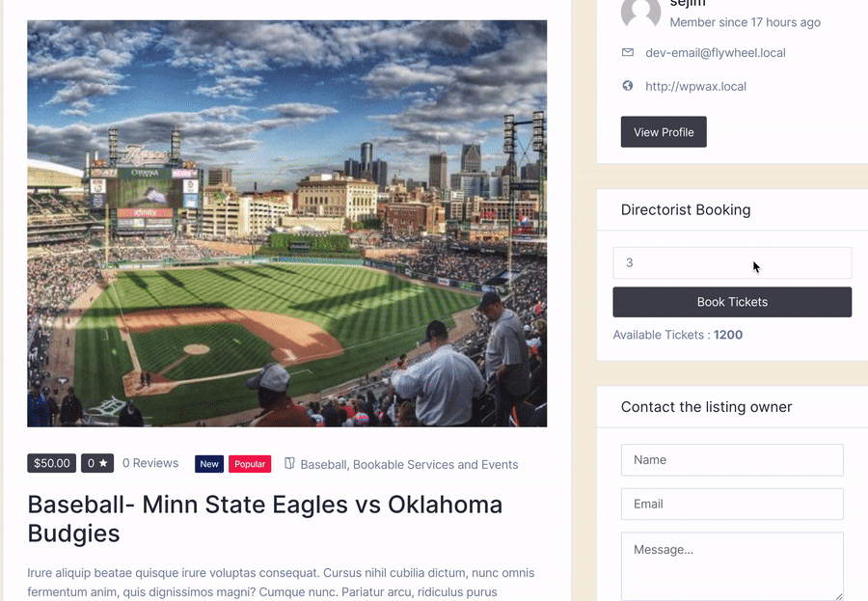This screenshot has height=601, width=868.
Task: Click the category bookmark icon
Action: tap(289, 463)
